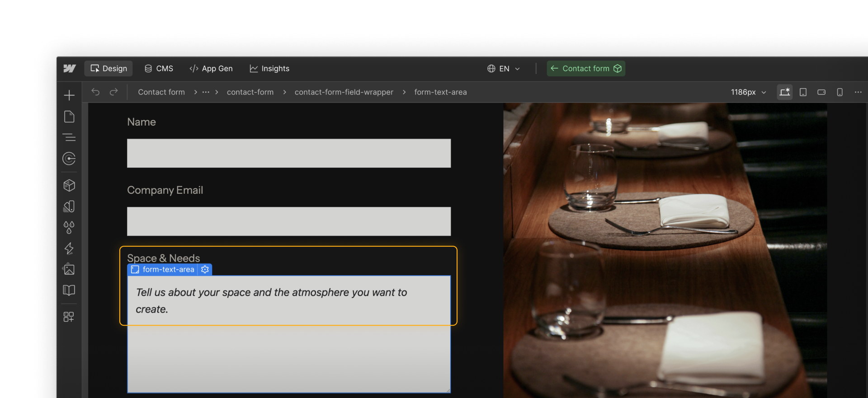The image size is (868, 398).
Task: Open the Style selectors panel
Action: tap(69, 206)
